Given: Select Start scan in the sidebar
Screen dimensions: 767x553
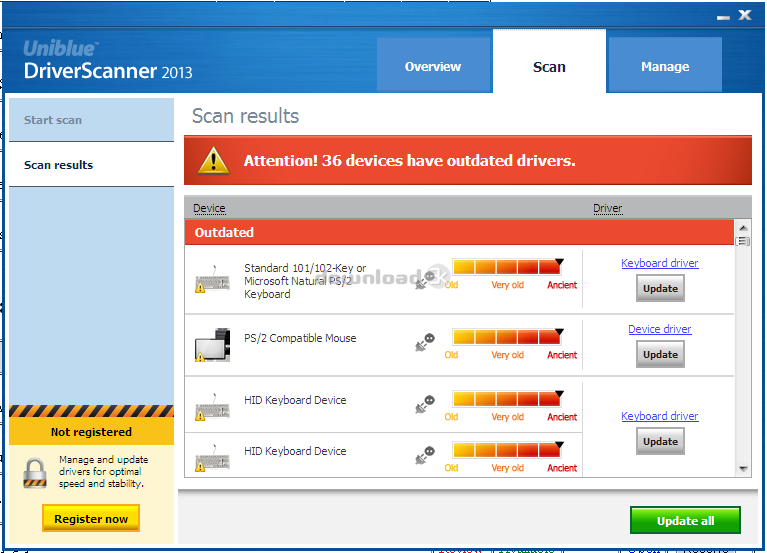Looking at the screenshot, I should coord(91,120).
